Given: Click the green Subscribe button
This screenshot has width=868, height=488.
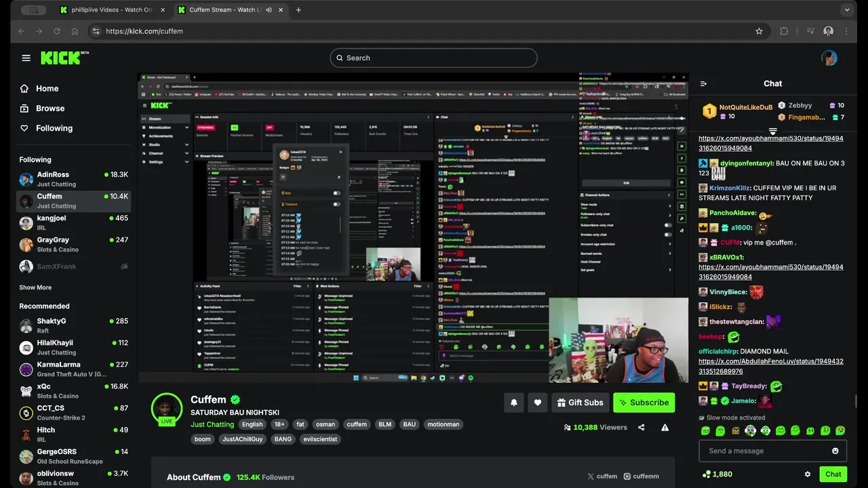Looking at the screenshot, I should pos(644,403).
